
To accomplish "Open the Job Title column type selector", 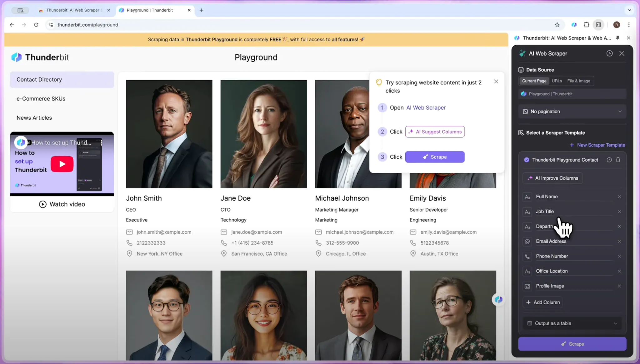I will pyautogui.click(x=527, y=212).
